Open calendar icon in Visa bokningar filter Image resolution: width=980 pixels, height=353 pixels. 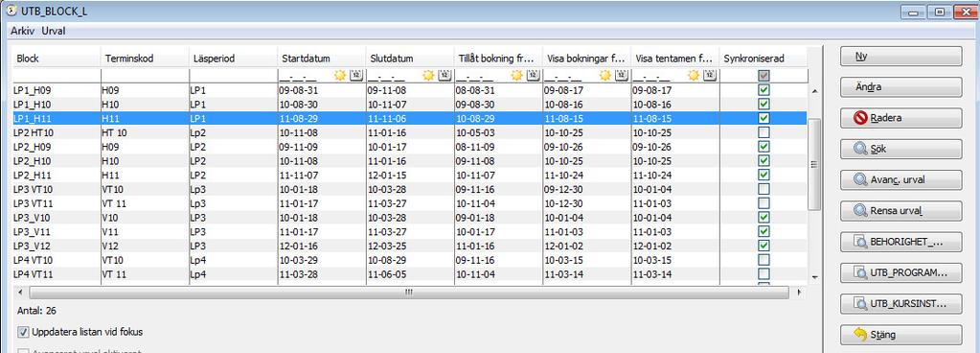[622, 76]
